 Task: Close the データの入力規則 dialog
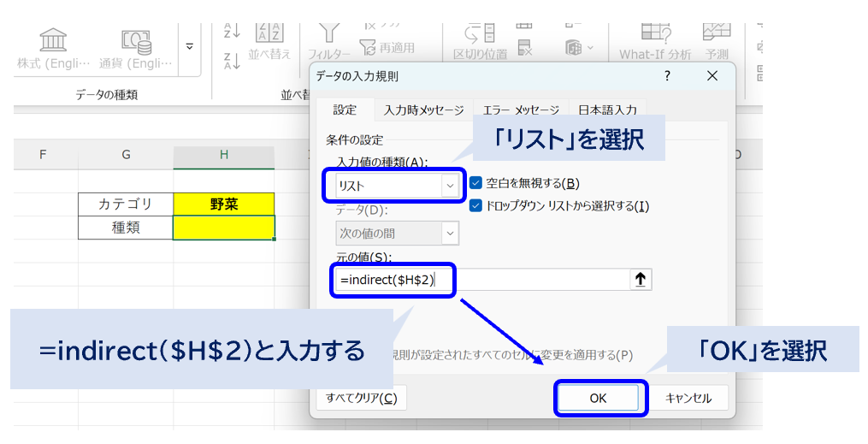(x=712, y=76)
